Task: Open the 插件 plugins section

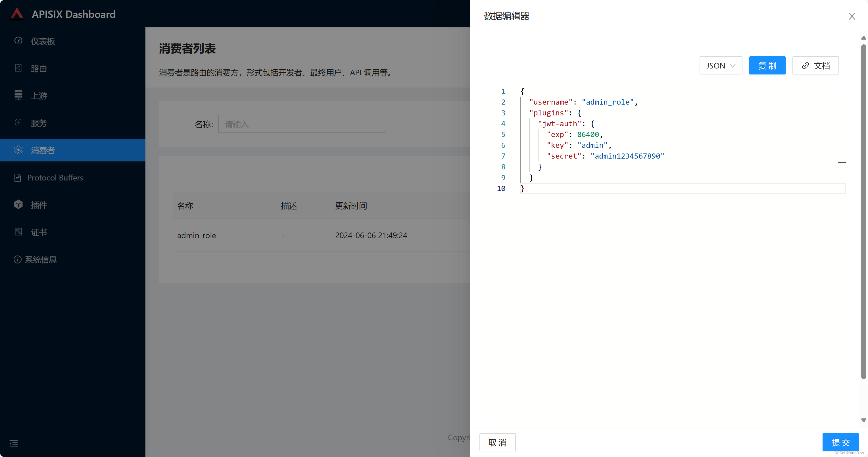Action: point(39,205)
